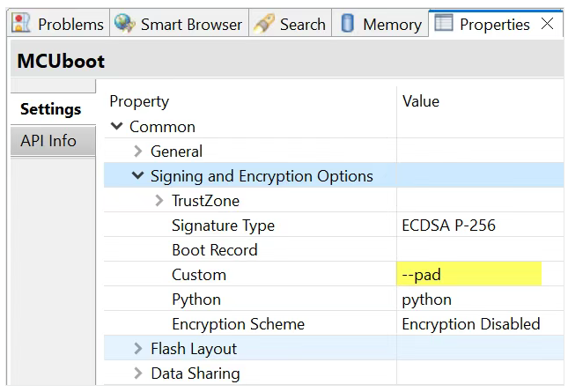Click the Boot Record property label

(x=215, y=250)
